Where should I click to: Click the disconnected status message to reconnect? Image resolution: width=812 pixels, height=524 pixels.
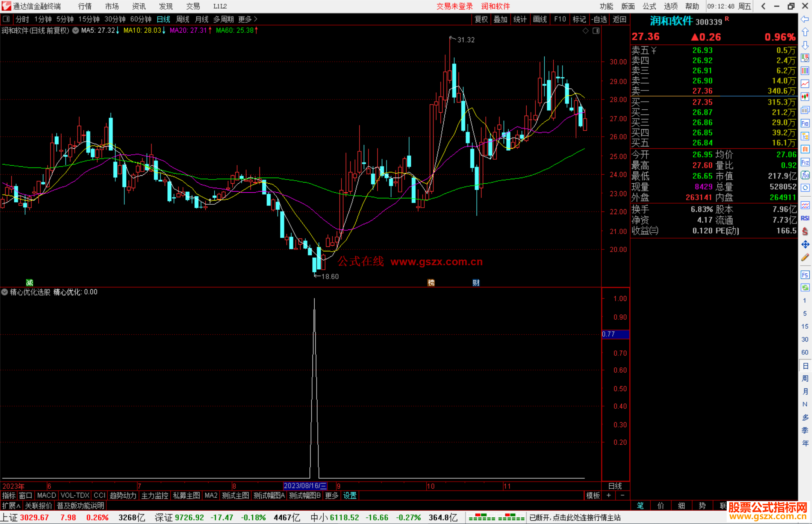click(x=575, y=518)
